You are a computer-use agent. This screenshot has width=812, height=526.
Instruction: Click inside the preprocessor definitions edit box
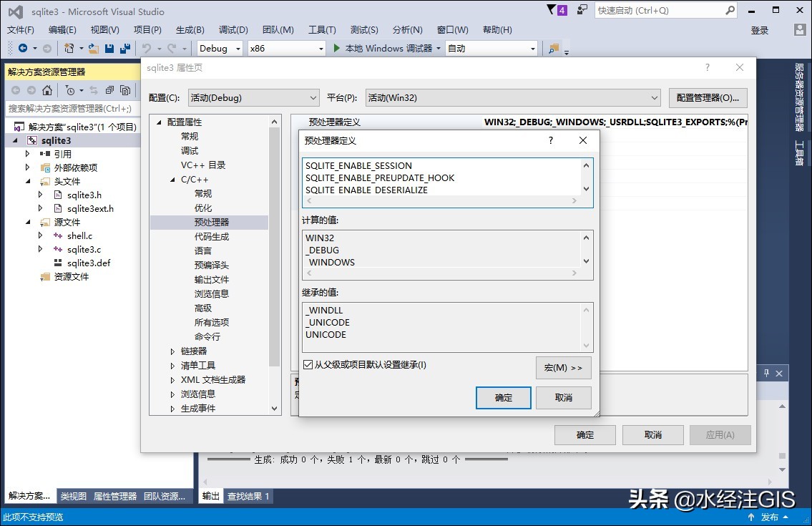[441, 177]
